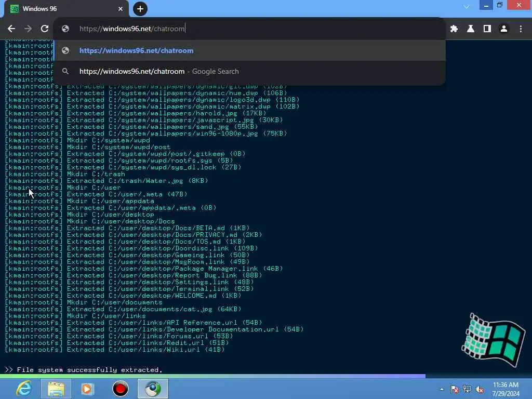Switch to the Chromium taskbar window

(153, 389)
